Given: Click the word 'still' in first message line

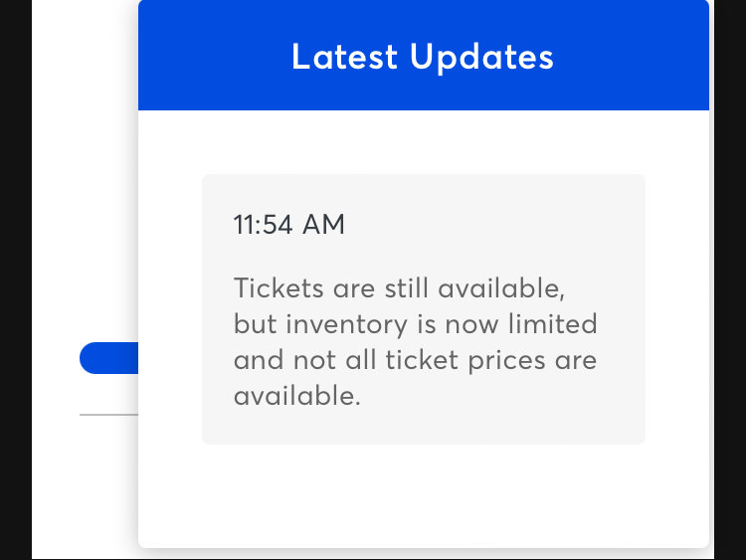Looking at the screenshot, I should 406,288.
